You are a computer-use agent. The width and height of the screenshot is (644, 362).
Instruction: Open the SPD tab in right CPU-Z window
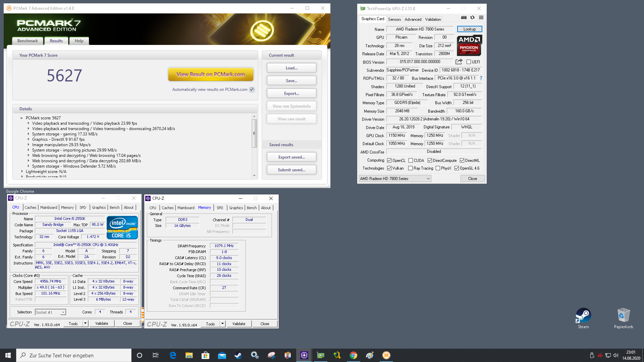point(220,208)
